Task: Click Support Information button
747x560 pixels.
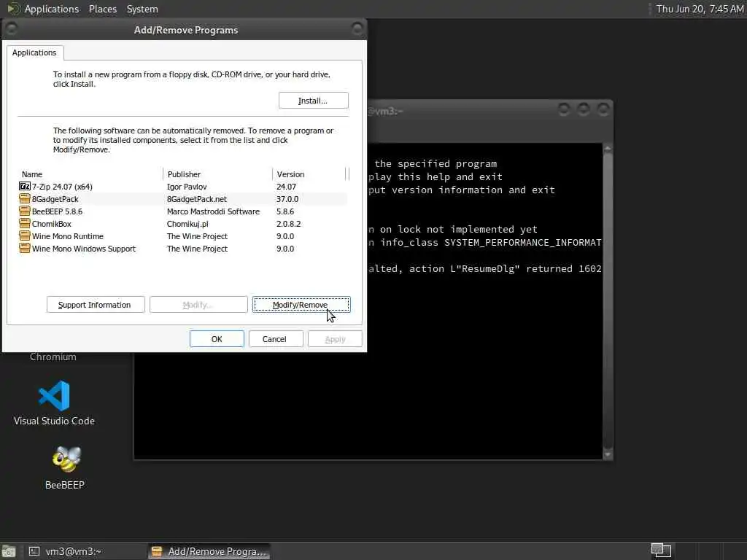Action: point(96,305)
